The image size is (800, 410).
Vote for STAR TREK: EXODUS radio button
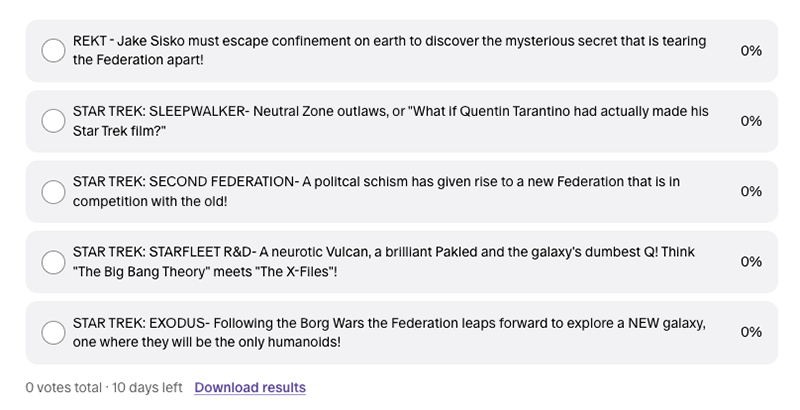coord(53,332)
